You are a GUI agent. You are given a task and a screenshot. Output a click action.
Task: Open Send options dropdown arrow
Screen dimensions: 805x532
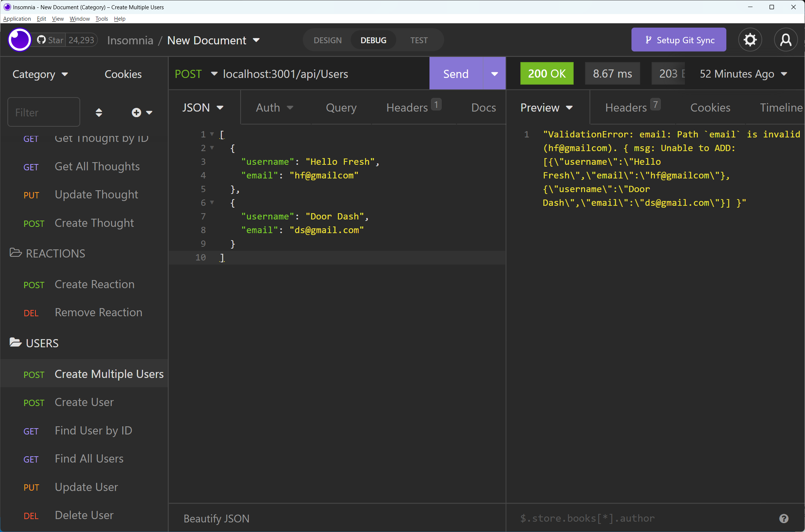(494, 74)
